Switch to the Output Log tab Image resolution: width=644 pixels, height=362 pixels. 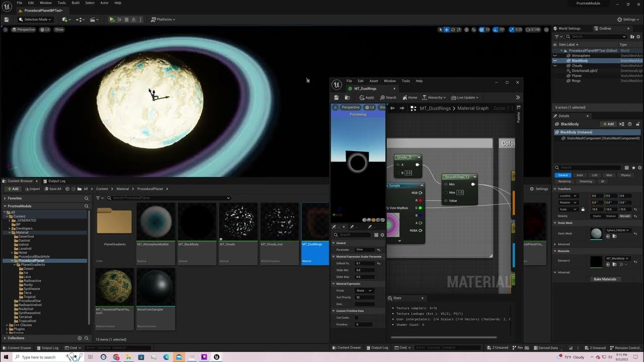tap(53, 181)
